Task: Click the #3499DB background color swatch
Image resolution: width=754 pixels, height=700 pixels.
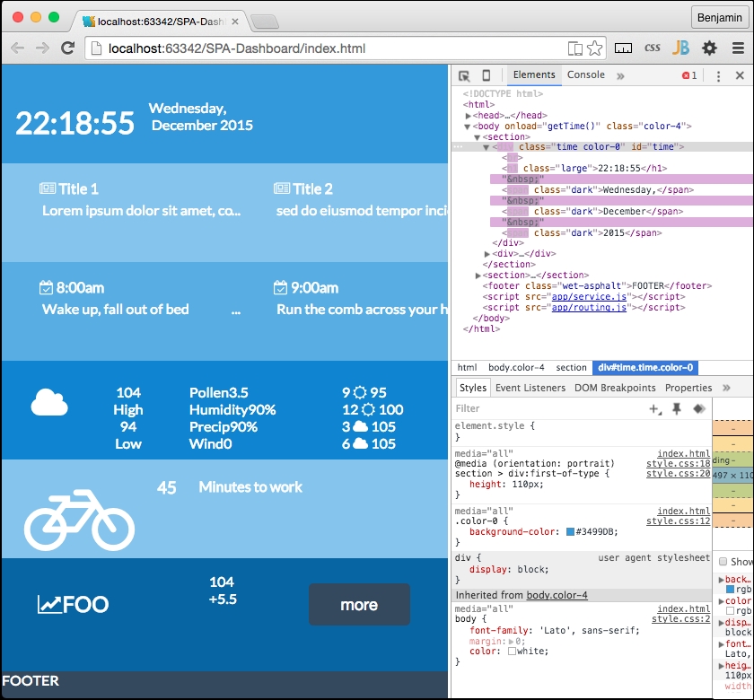Action: (571, 532)
